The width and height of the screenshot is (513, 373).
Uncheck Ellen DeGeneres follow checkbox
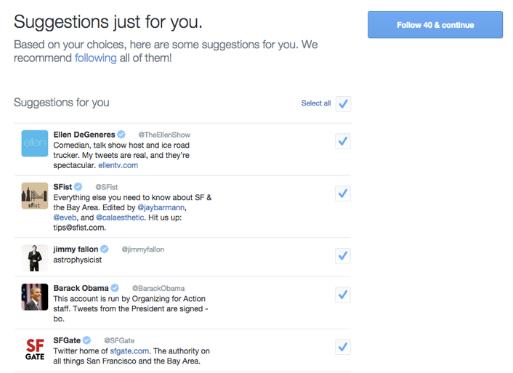tap(343, 141)
